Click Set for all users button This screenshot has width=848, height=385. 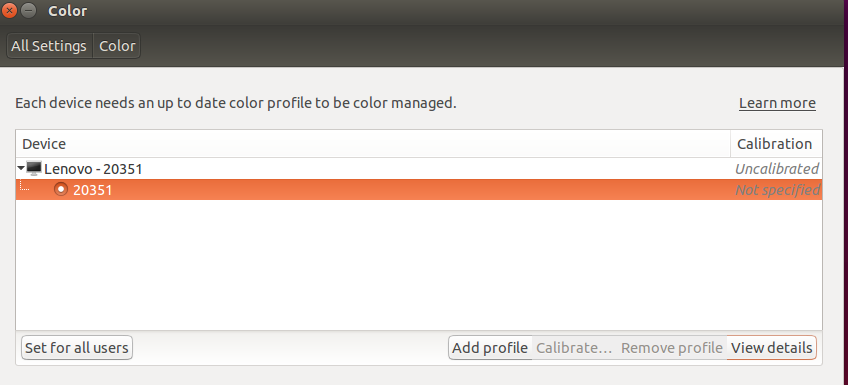(77, 348)
